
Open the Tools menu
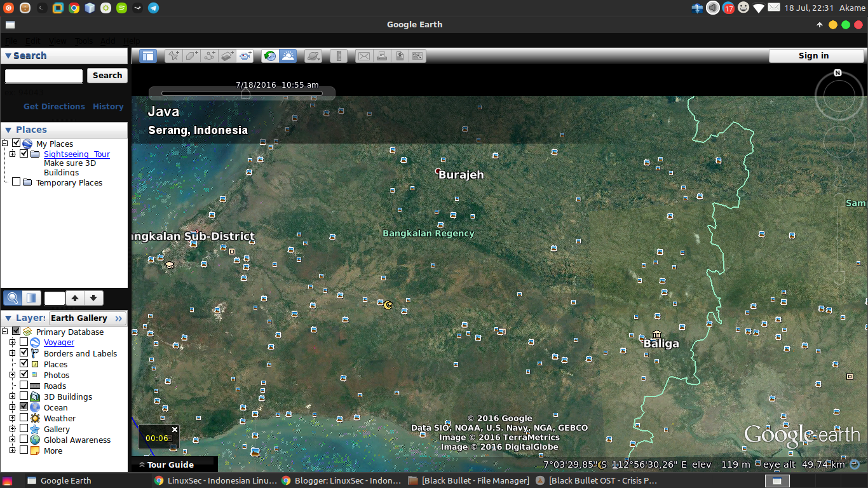[x=84, y=41]
